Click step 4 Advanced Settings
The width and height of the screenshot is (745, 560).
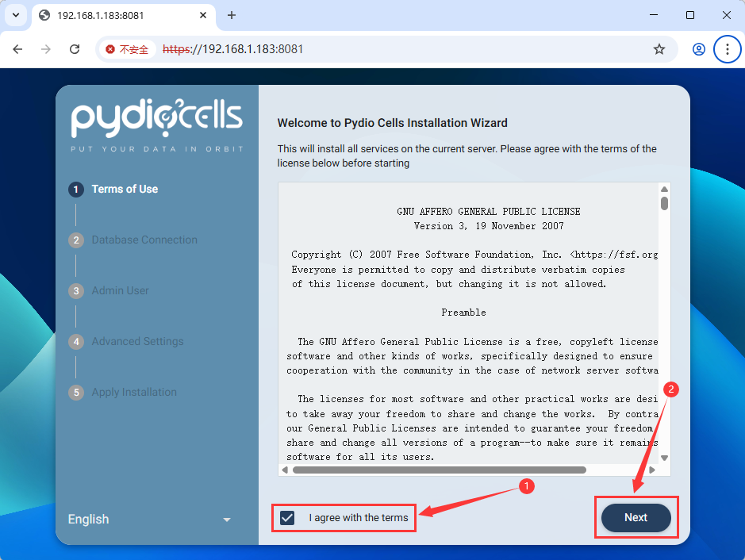coord(136,341)
